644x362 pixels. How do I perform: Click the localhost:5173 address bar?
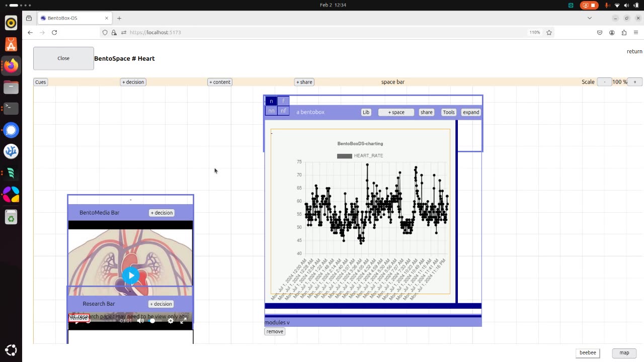coord(327,32)
